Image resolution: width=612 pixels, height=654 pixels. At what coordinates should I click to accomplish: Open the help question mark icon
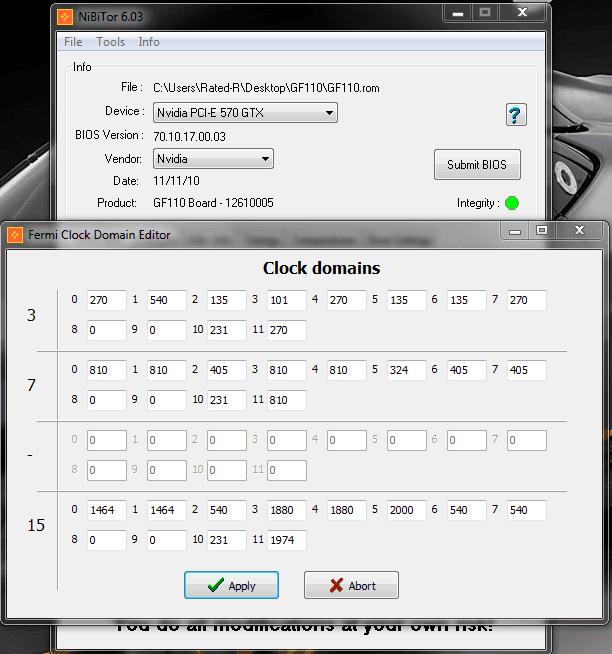(x=516, y=115)
